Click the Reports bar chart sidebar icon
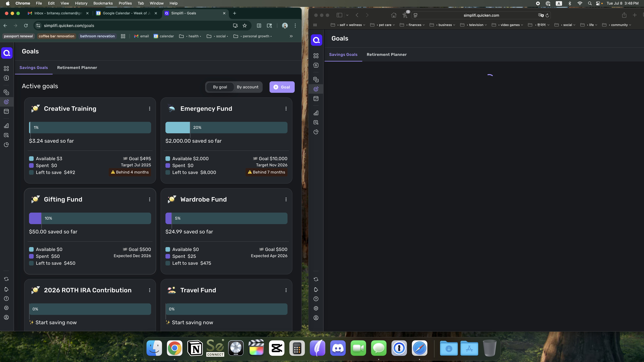 pos(6,126)
